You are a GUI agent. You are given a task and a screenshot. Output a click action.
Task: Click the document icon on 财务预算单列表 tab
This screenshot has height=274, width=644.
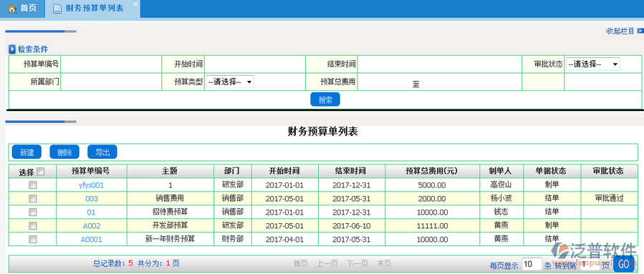click(x=57, y=9)
